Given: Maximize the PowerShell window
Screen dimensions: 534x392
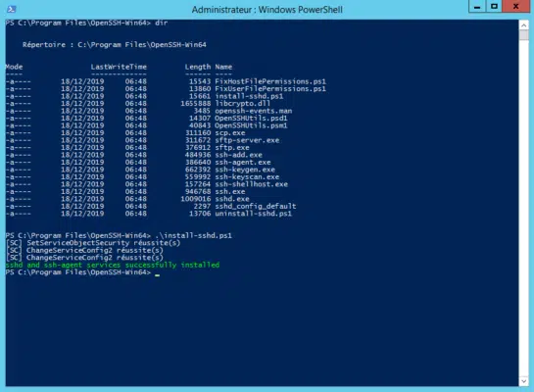Looking at the screenshot, I should [x=494, y=7].
